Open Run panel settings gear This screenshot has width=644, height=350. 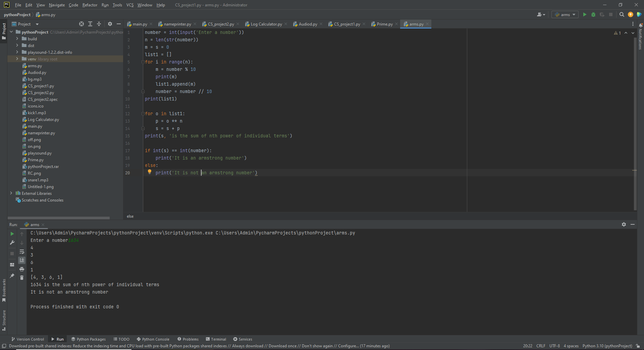pos(624,224)
